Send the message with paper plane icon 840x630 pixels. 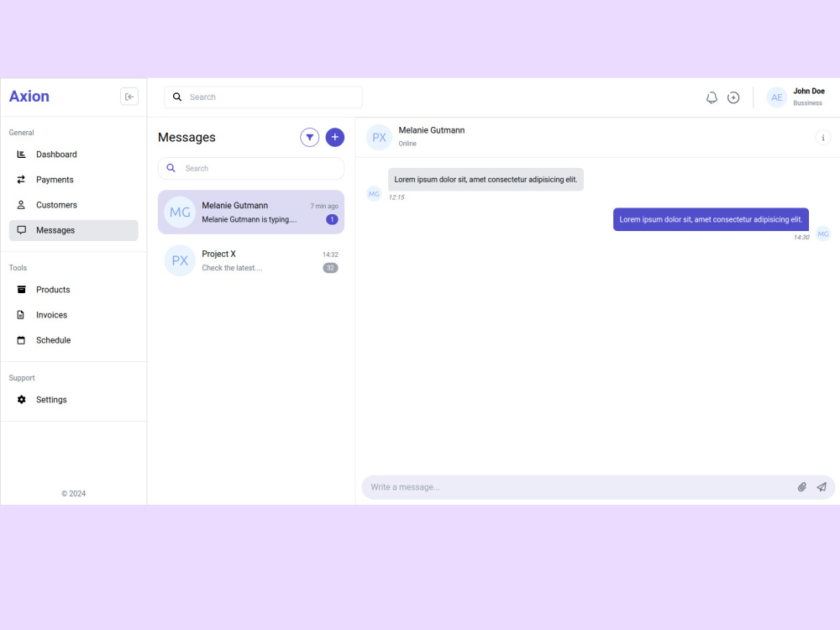[822, 487]
